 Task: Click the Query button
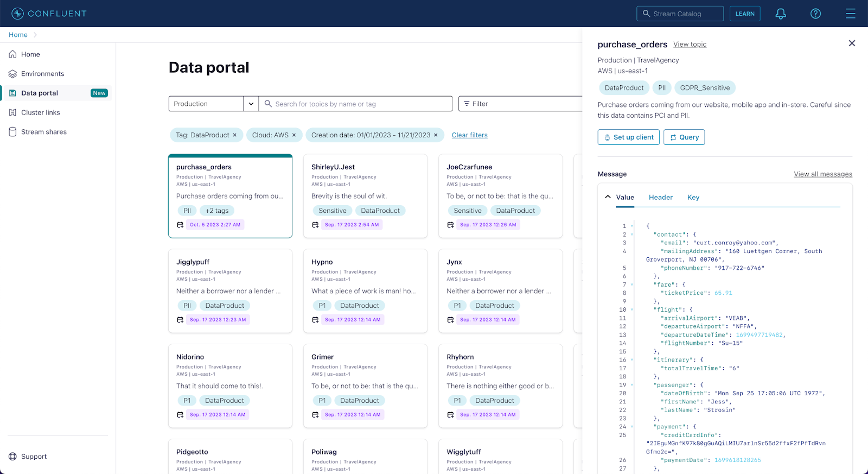coord(684,137)
